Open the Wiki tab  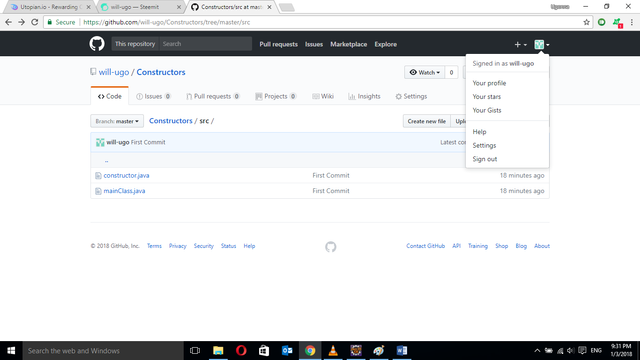[323, 96]
